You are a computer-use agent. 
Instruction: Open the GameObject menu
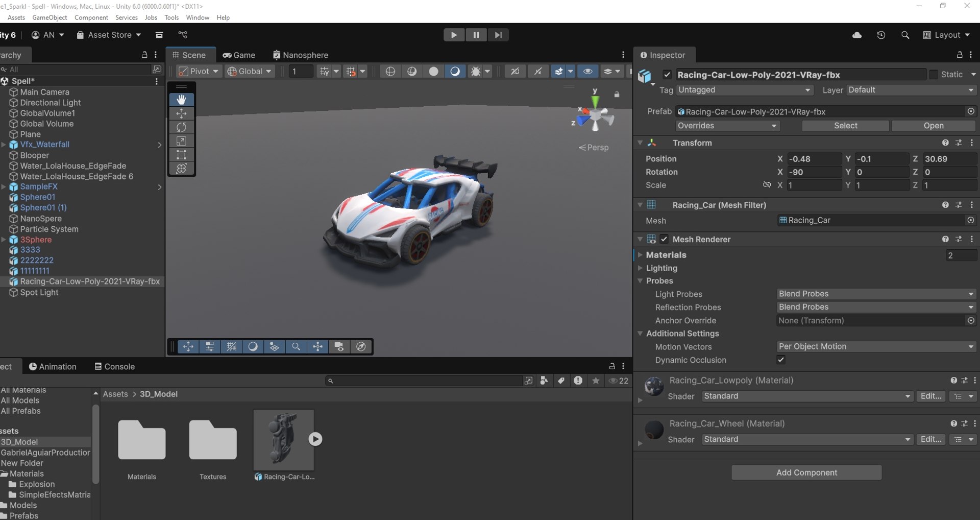point(50,17)
